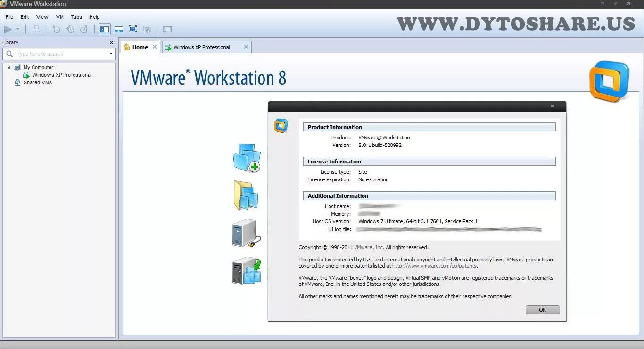The image size is (644, 349).
Task: Open the View menu
Action: [x=42, y=17]
